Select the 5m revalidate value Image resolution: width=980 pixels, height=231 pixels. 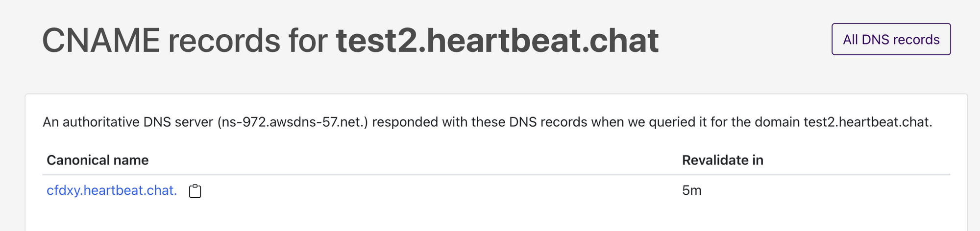pyautogui.click(x=691, y=190)
